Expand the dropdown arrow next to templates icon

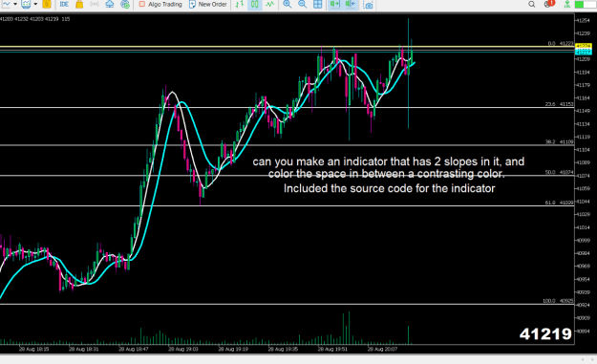35,4
